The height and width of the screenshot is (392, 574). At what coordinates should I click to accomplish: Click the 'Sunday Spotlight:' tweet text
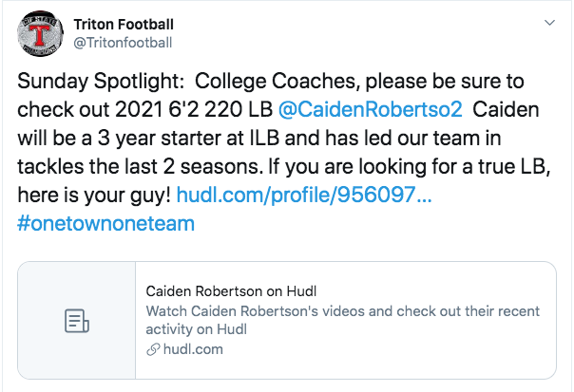[x=101, y=82]
